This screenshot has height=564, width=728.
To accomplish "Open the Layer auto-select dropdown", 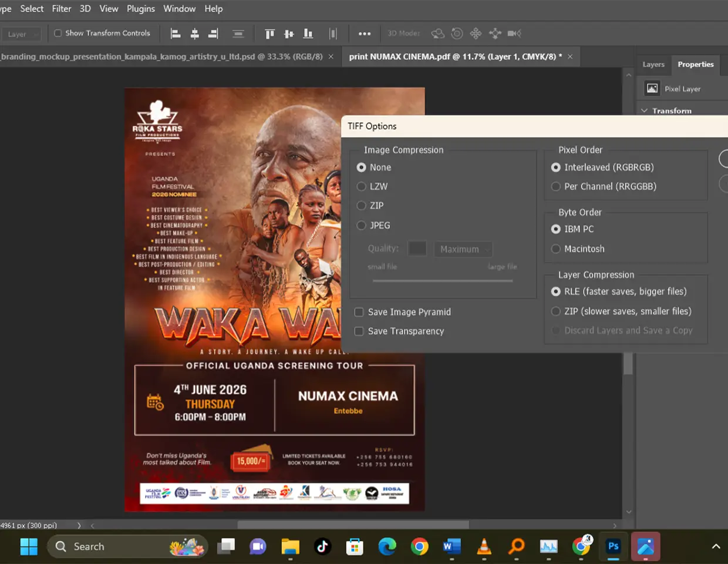I will pyautogui.click(x=22, y=34).
